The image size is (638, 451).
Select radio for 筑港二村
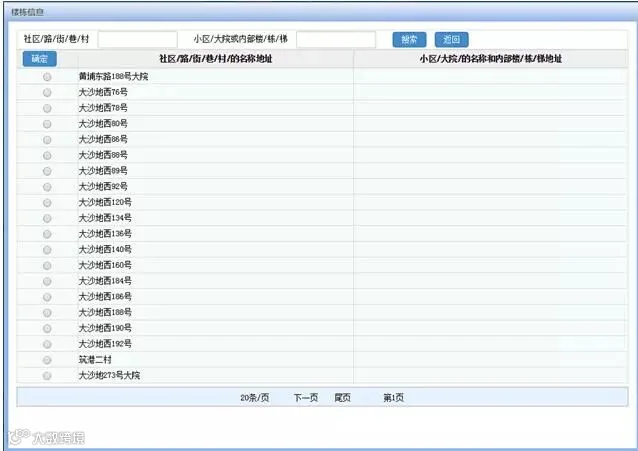click(47, 360)
